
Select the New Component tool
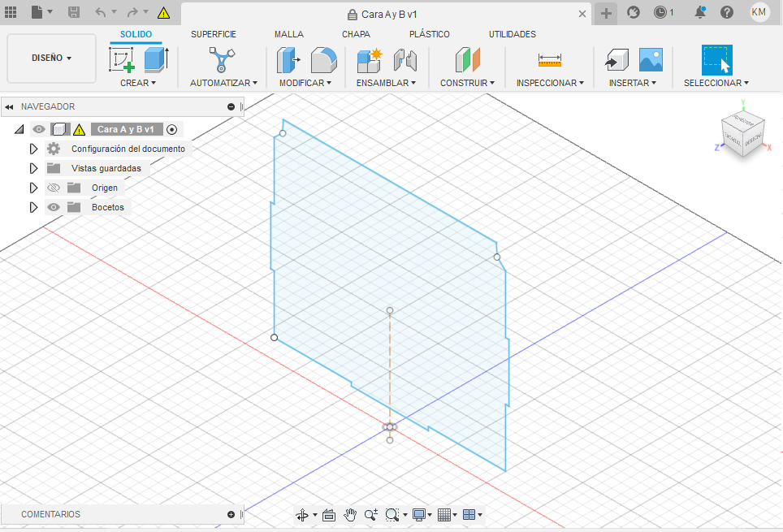[x=370, y=60]
